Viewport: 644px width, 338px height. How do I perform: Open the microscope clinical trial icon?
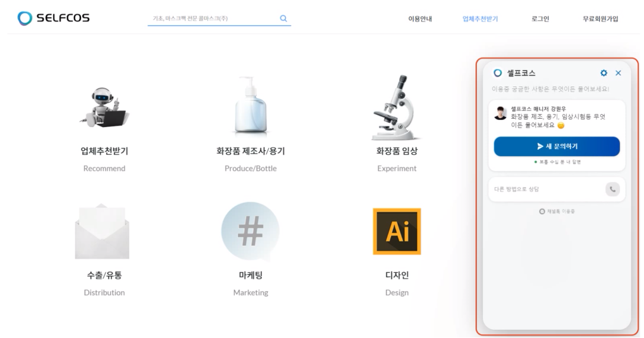pos(397,107)
